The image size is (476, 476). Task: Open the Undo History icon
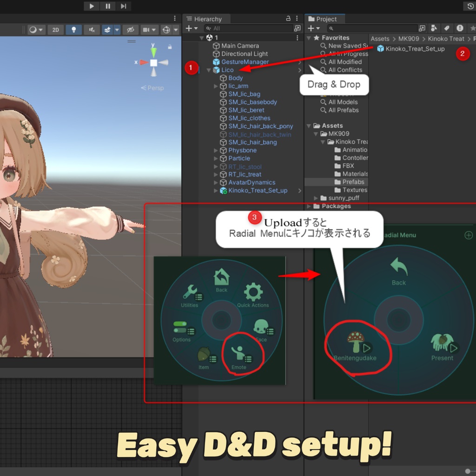[470, 6]
